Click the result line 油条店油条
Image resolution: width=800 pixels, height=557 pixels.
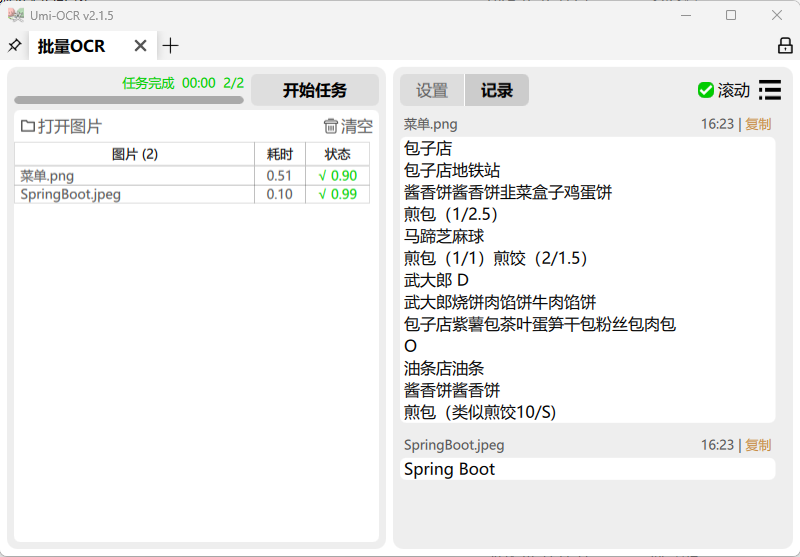point(444,368)
